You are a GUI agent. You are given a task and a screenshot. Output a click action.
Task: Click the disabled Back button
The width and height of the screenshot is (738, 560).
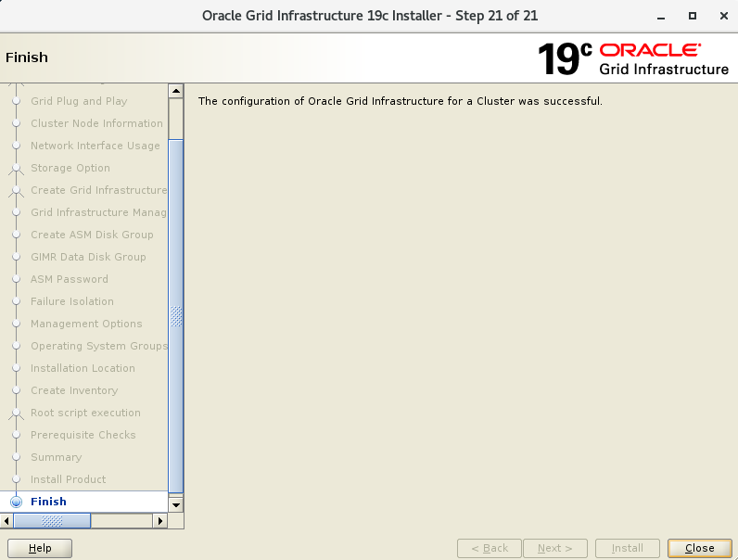coord(489,548)
